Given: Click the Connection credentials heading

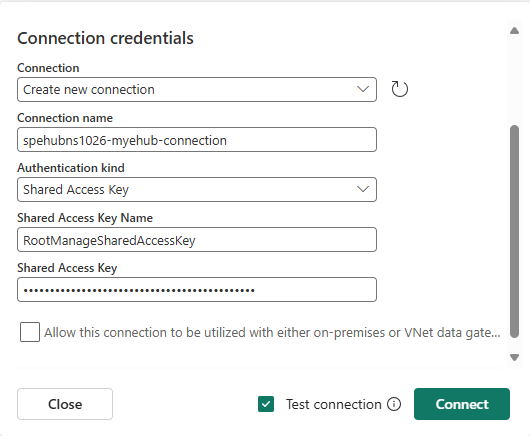Looking at the screenshot, I should pyautogui.click(x=105, y=38).
